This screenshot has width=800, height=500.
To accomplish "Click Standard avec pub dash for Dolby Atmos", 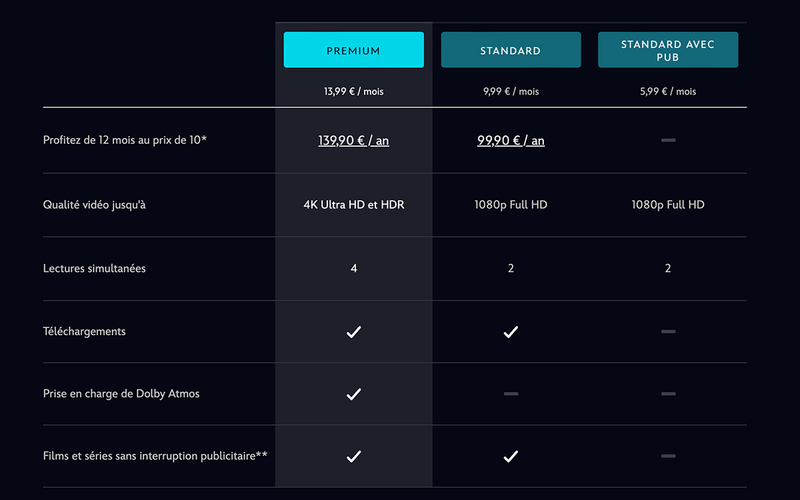I will pyautogui.click(x=667, y=394).
